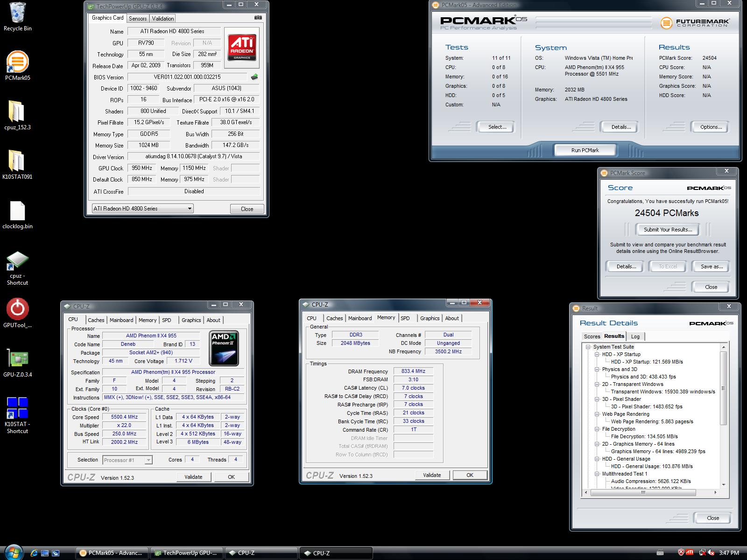Open the graphics card selection dropdown in GPU-Z

tap(142, 209)
